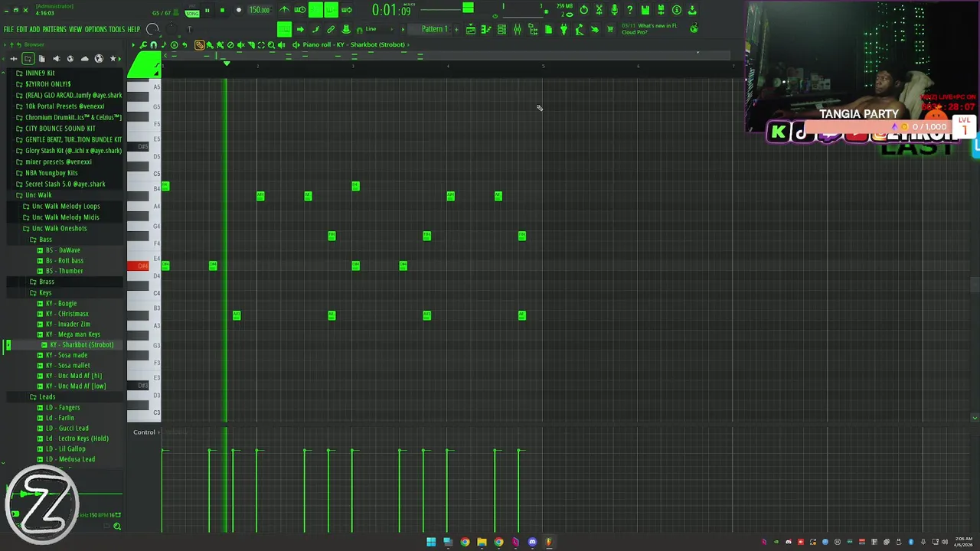
Task: Click the one-click audio recording icon
Action: [614, 10]
